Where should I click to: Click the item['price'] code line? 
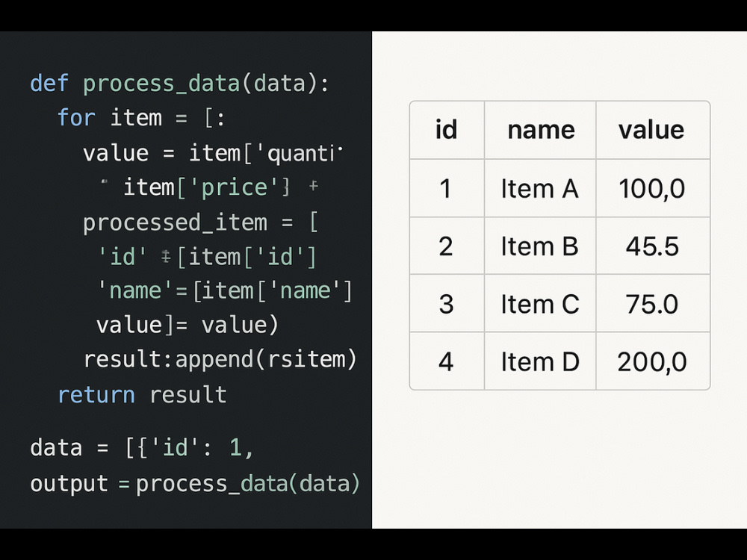click(210, 187)
